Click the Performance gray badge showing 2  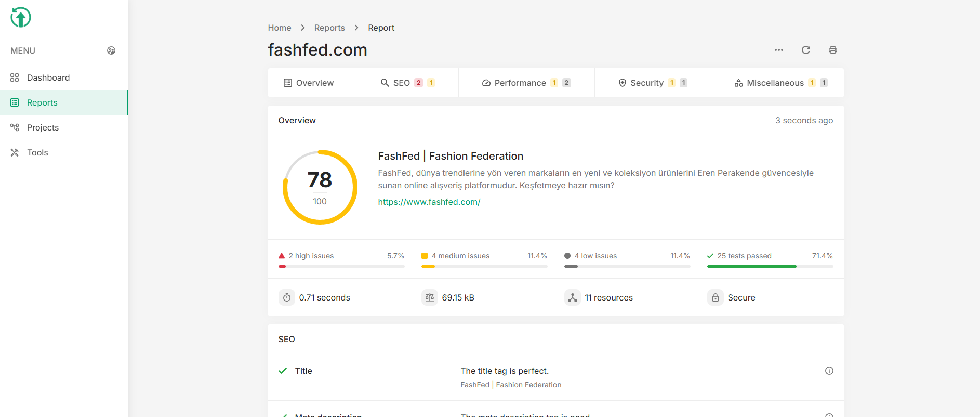[566, 83]
